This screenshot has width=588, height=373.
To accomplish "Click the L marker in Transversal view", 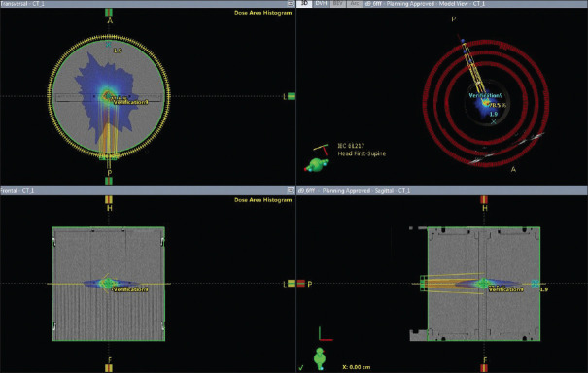I will click(285, 97).
